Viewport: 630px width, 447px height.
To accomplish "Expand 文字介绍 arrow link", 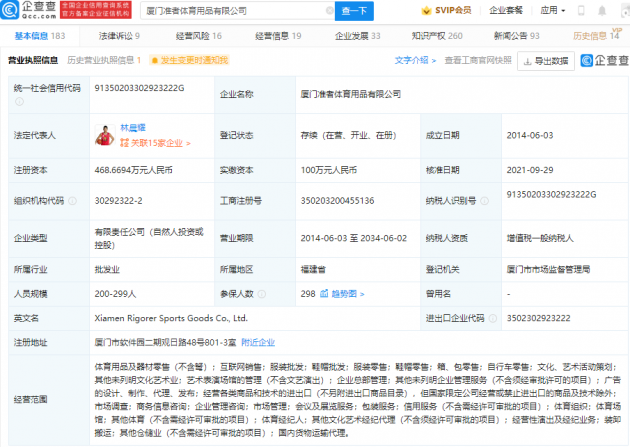I will tap(415, 60).
